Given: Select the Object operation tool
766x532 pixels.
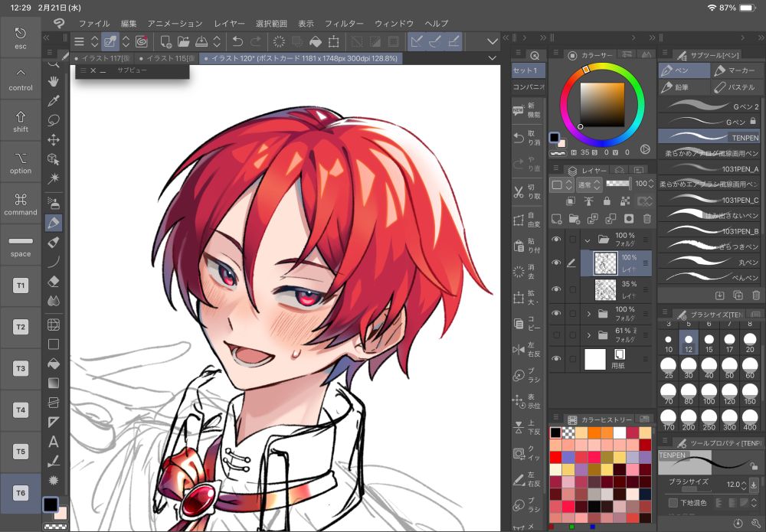Looking at the screenshot, I should pyautogui.click(x=54, y=159).
